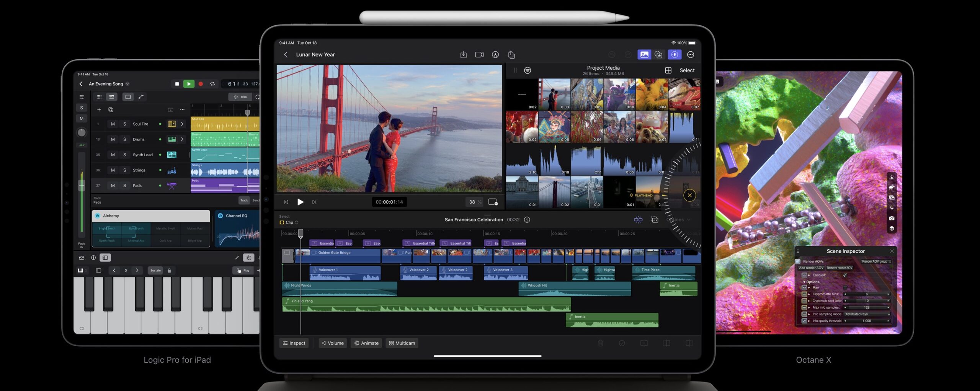
Task: Collapse the Options section in Scene Inspector
Action: coord(804,282)
